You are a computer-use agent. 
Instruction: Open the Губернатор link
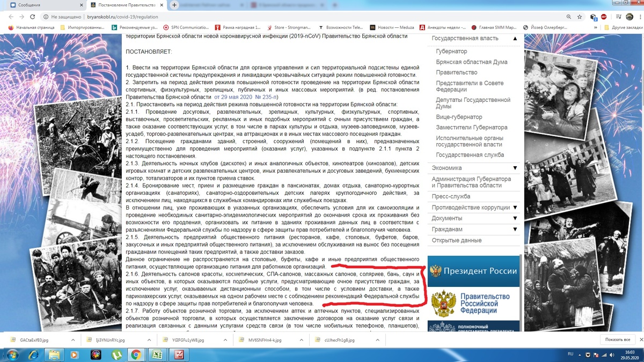click(x=451, y=51)
